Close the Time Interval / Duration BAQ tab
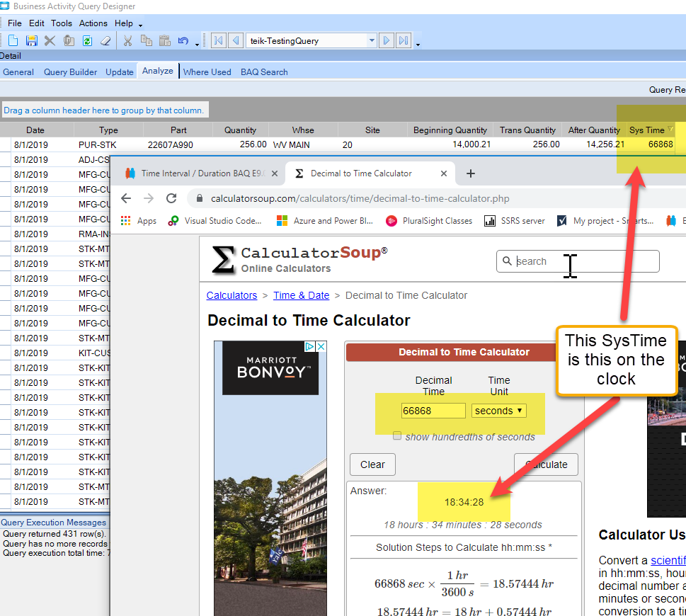 point(274,173)
